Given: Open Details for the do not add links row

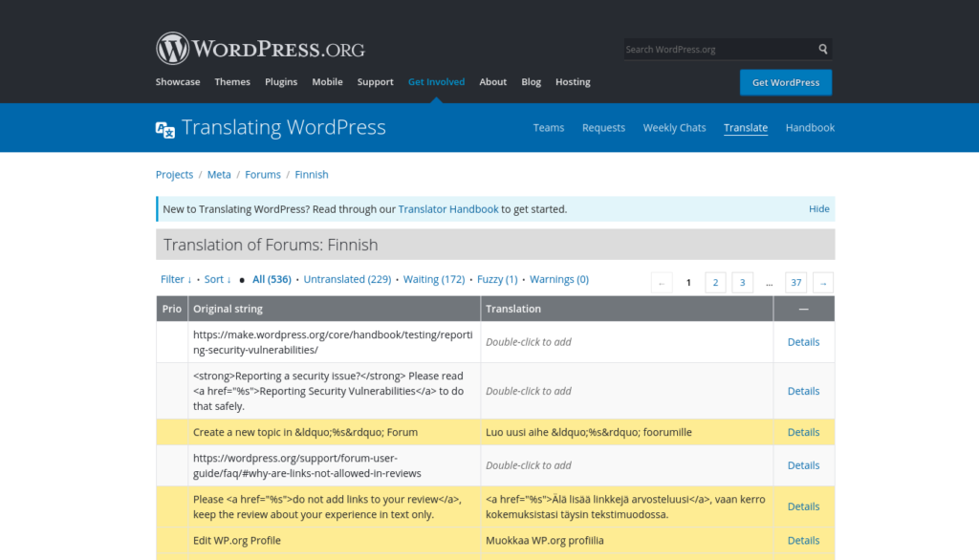Looking at the screenshot, I should (803, 506).
